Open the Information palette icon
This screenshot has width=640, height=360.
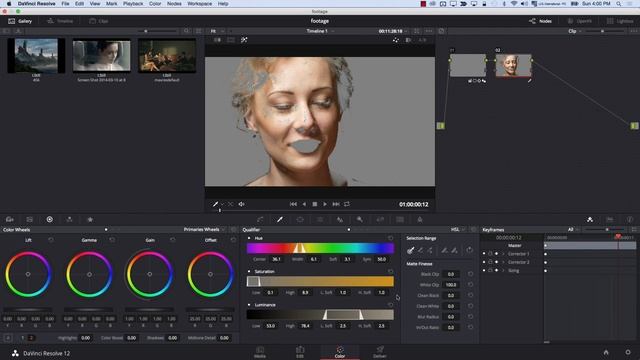pos(630,220)
